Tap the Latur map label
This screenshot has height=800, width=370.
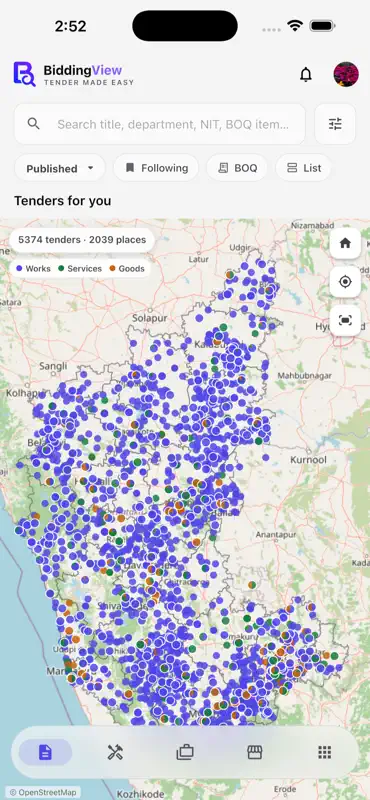(x=199, y=259)
